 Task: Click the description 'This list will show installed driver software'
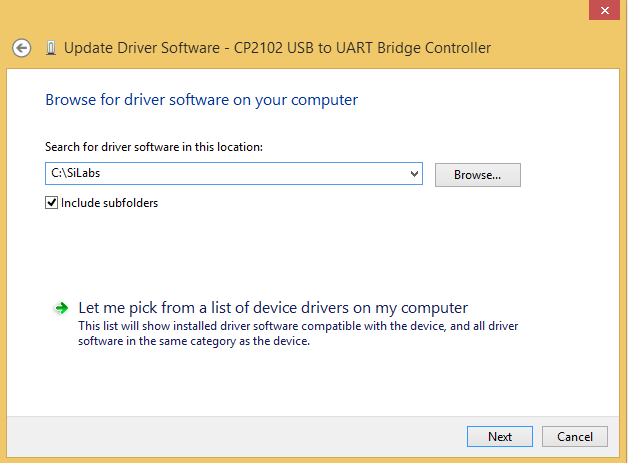298,333
